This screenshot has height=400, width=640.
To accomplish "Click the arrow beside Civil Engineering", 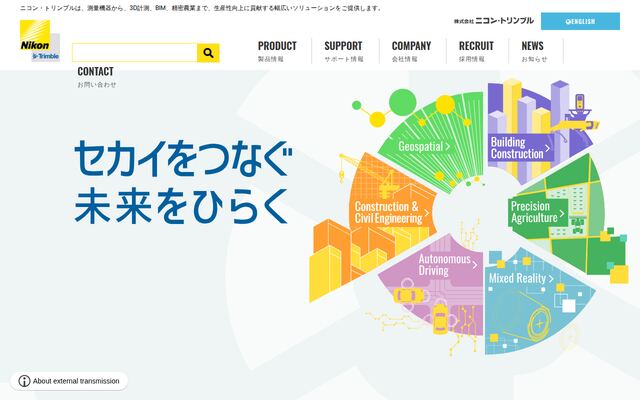I will [427, 213].
